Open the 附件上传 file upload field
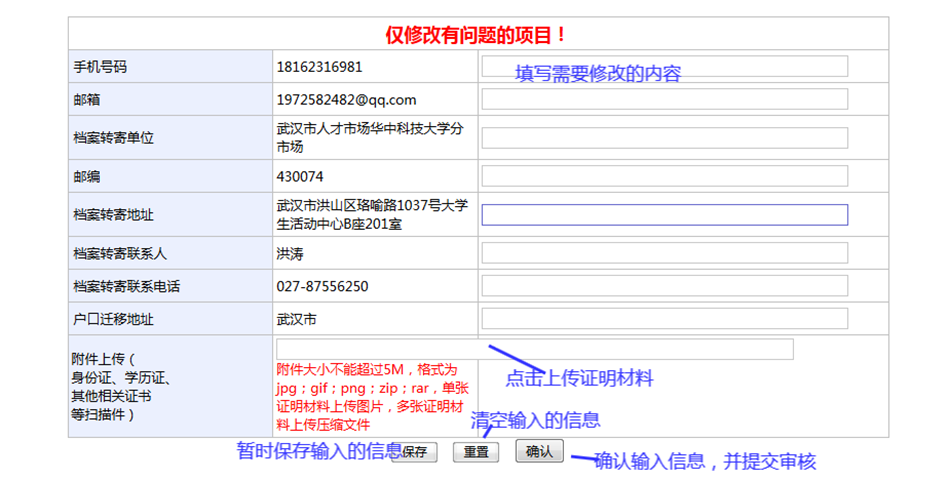This screenshot has height=481, width=949. tap(534, 349)
